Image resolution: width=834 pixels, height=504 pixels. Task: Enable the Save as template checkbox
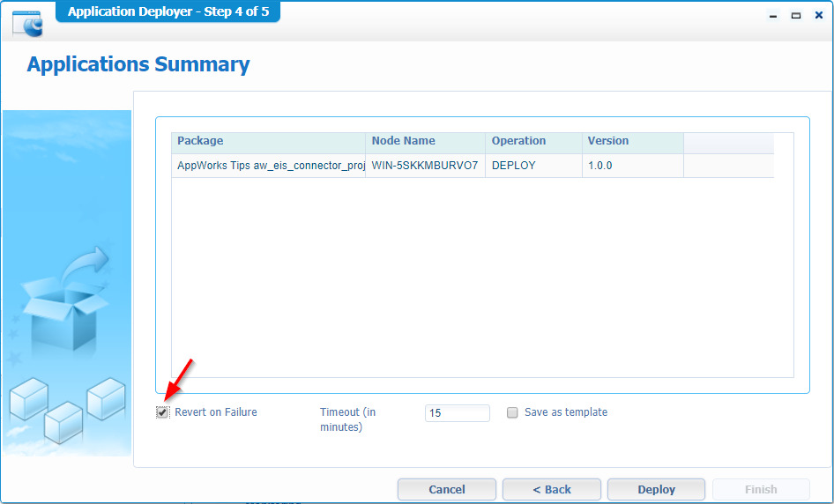point(512,412)
